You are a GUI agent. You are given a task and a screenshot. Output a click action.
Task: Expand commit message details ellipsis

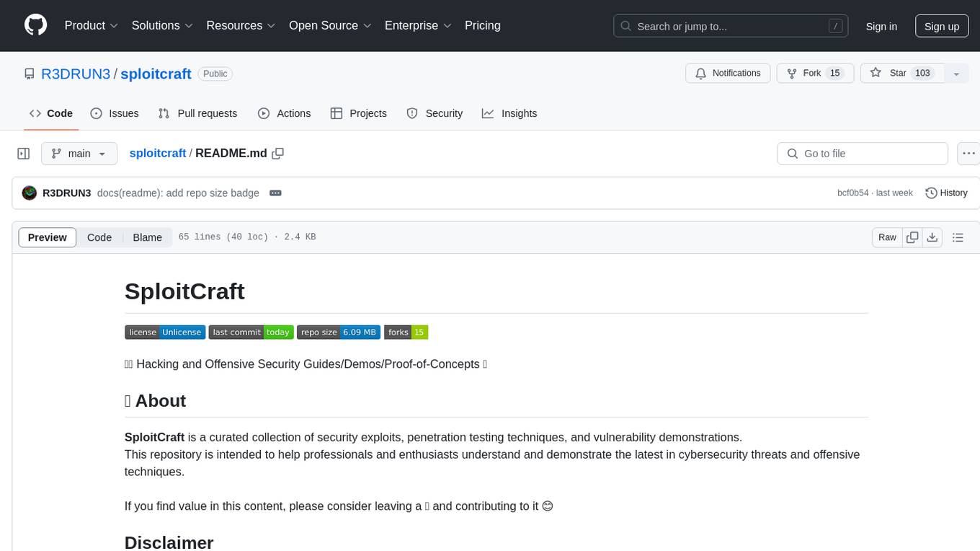coord(275,193)
